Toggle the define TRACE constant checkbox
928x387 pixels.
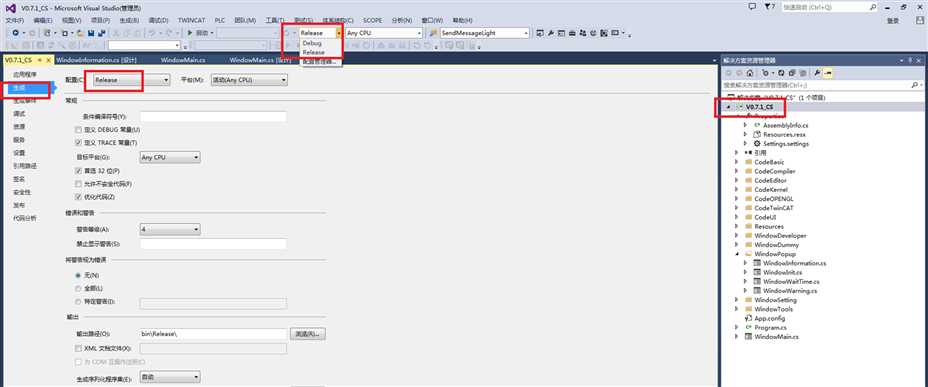[x=79, y=143]
